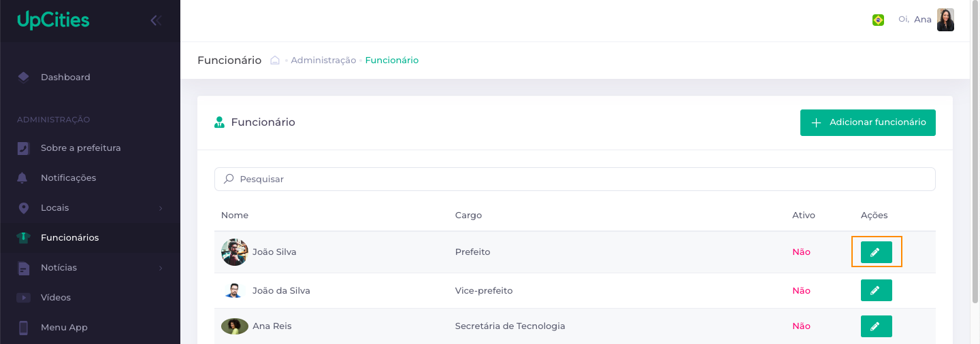Click Não status for João Silva
Image resolution: width=980 pixels, height=344 pixels.
(x=801, y=252)
